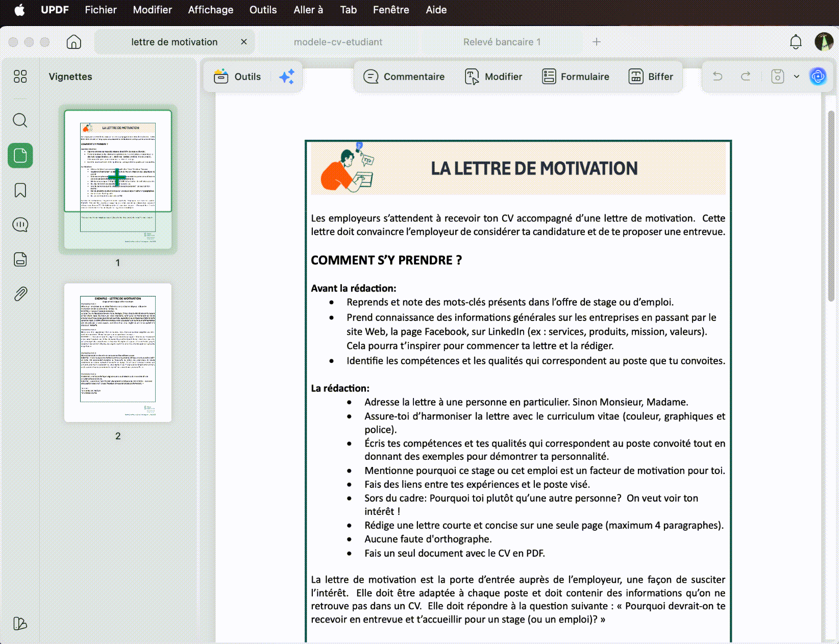This screenshot has width=839, height=644.
Task: Select the active page thumbnails panel icon
Action: coord(20,156)
